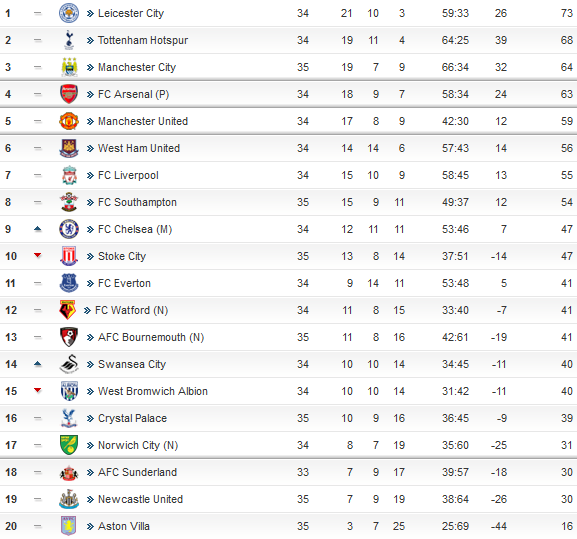
Task: Select the West Bromwich Albion link
Action: pyautogui.click(x=153, y=391)
